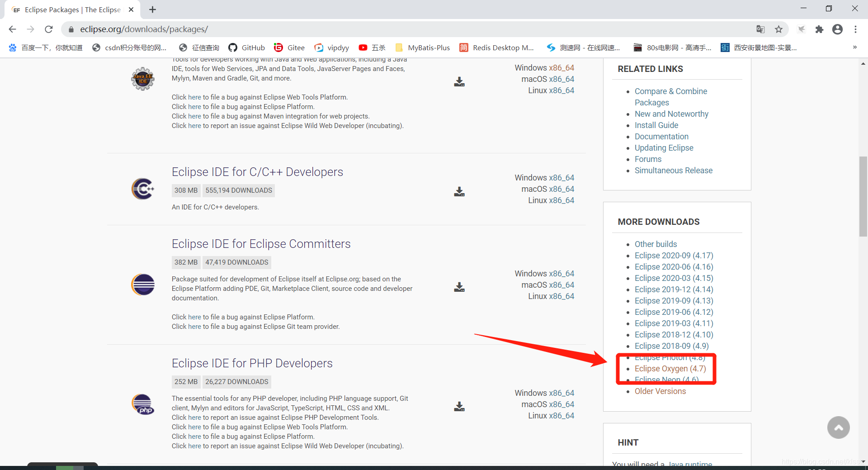Click the back-to-top round button
Viewport: 868px width, 470px height.
(x=839, y=427)
